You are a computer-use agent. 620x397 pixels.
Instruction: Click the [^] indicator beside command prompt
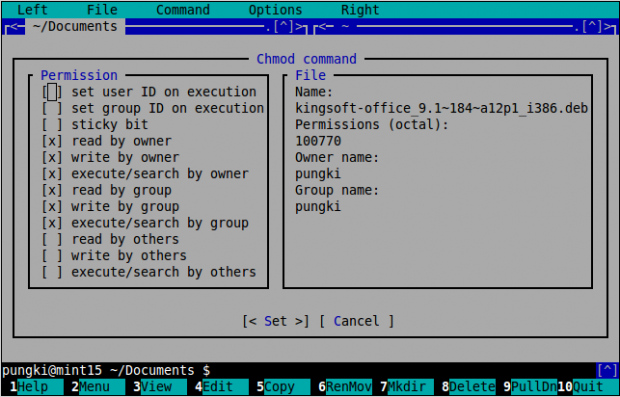(x=607, y=370)
